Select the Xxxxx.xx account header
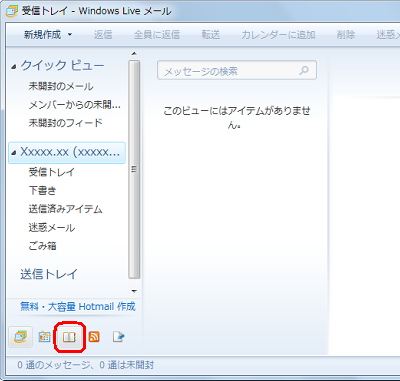This screenshot has height=381, width=400. (x=67, y=153)
